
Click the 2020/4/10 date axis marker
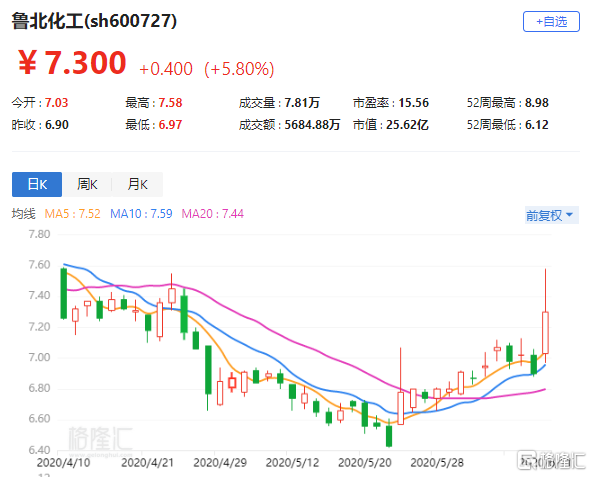pos(63,463)
